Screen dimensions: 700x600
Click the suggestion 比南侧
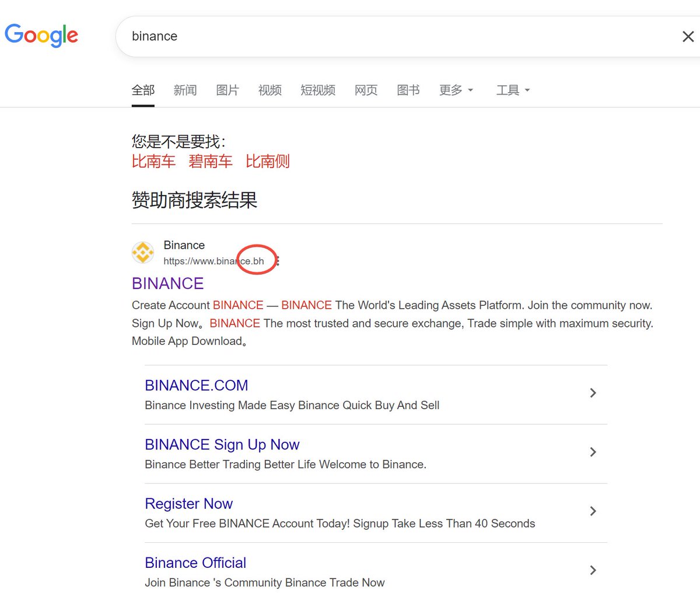pyautogui.click(x=268, y=161)
